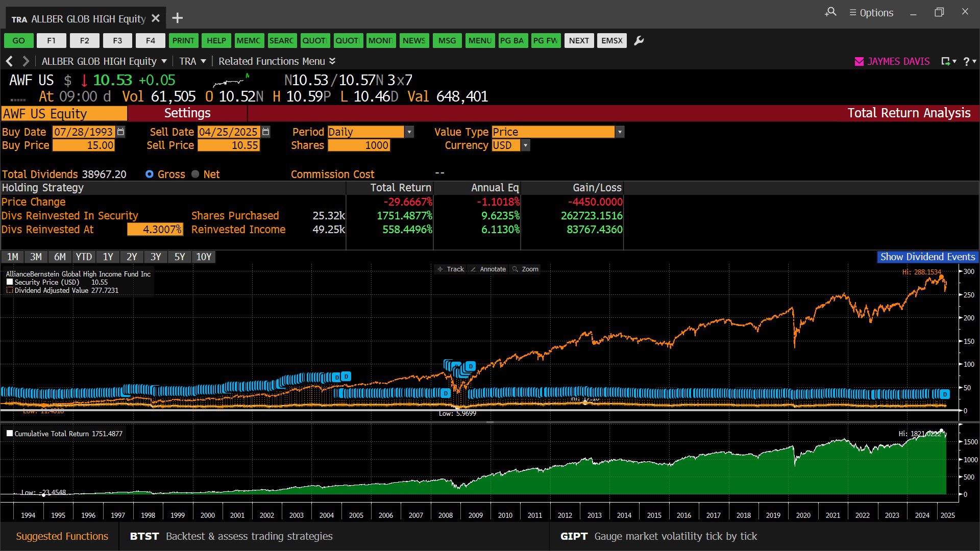Click the Show Dividend Events button

pyautogui.click(x=927, y=257)
